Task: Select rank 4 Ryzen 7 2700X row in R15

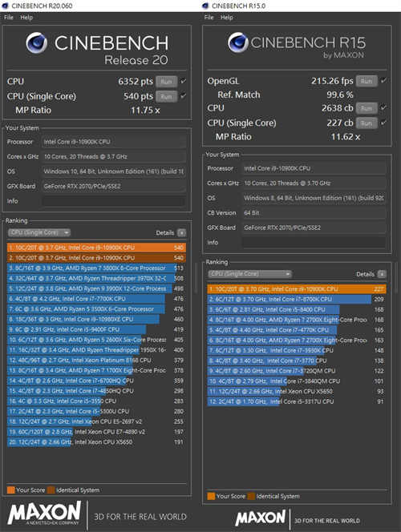Action: point(297,320)
